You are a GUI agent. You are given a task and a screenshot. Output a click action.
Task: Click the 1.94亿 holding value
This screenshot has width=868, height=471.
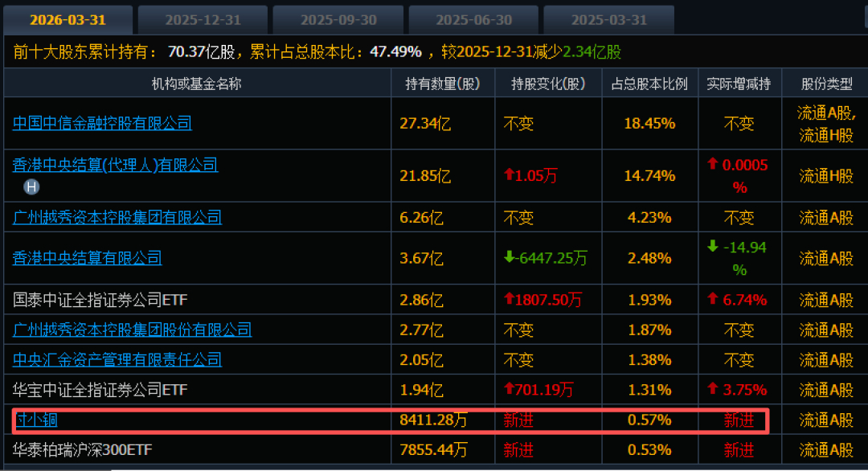[421, 390]
